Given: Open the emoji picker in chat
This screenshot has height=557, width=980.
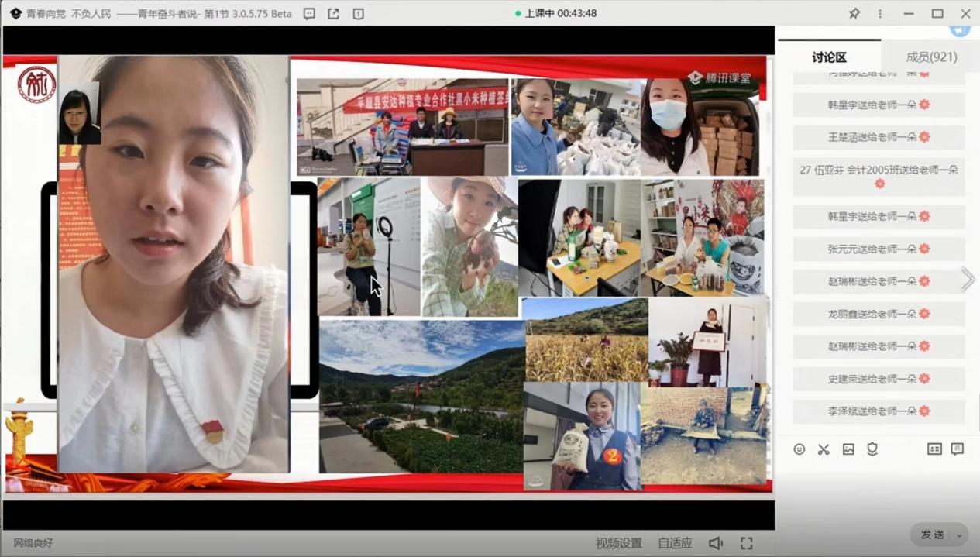Looking at the screenshot, I should (x=799, y=449).
